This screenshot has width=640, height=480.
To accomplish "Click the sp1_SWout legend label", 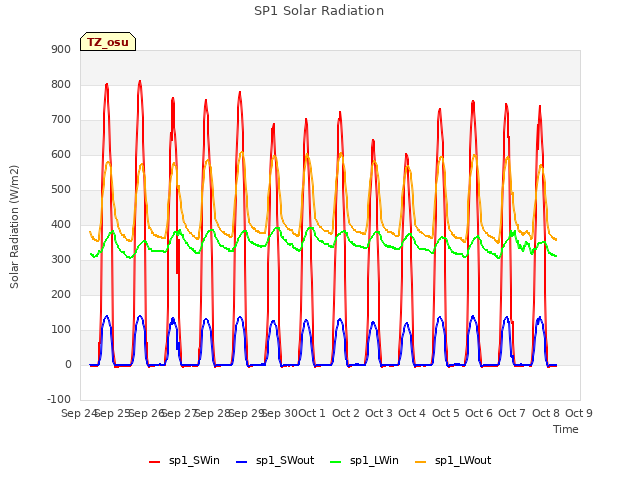I will click(285, 460).
